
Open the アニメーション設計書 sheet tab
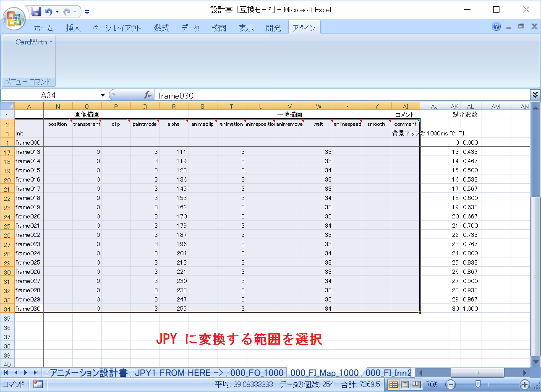[x=89, y=373]
